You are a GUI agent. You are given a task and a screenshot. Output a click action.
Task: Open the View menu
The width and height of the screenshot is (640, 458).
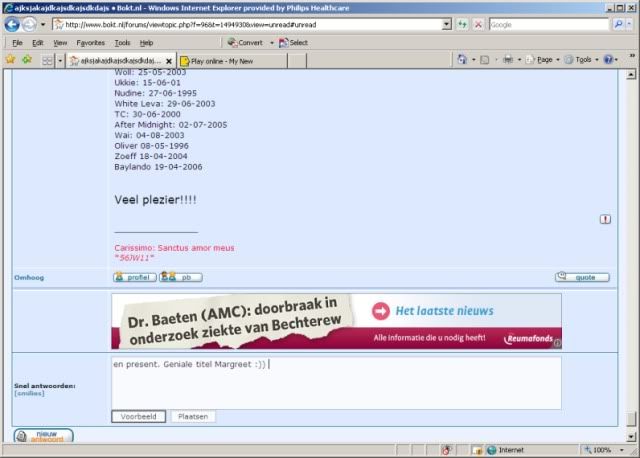60,42
